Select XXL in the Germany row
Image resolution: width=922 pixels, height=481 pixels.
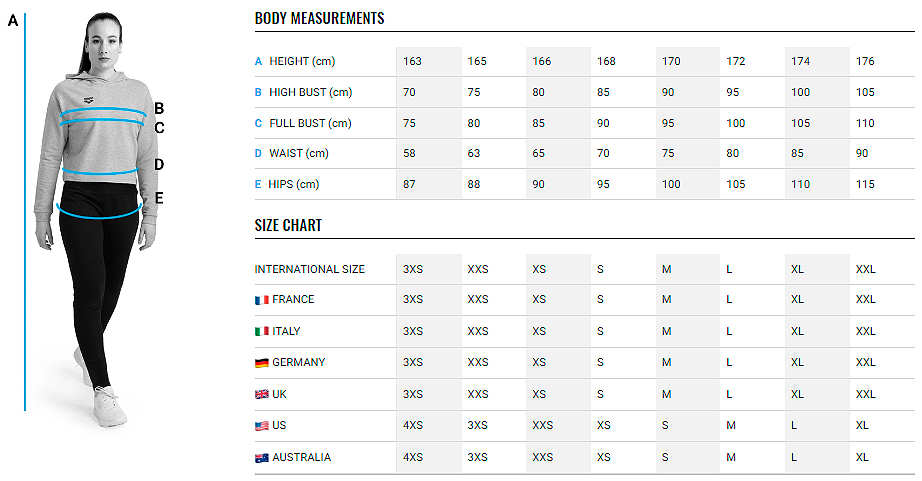click(866, 362)
